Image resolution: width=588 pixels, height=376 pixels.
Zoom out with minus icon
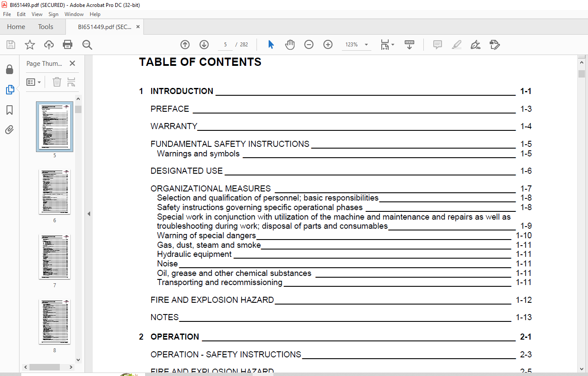[309, 45]
